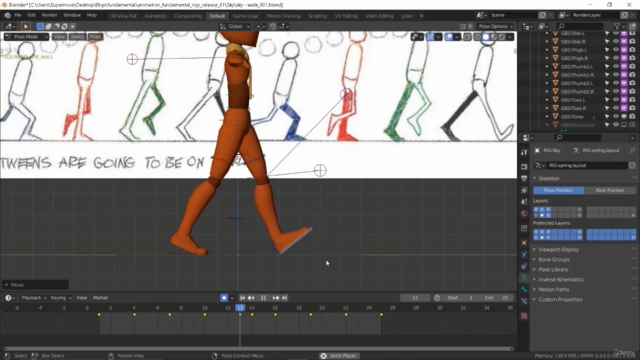The image size is (640, 360).
Task: Open the Armature object data tab icon
Action: coord(524,278)
